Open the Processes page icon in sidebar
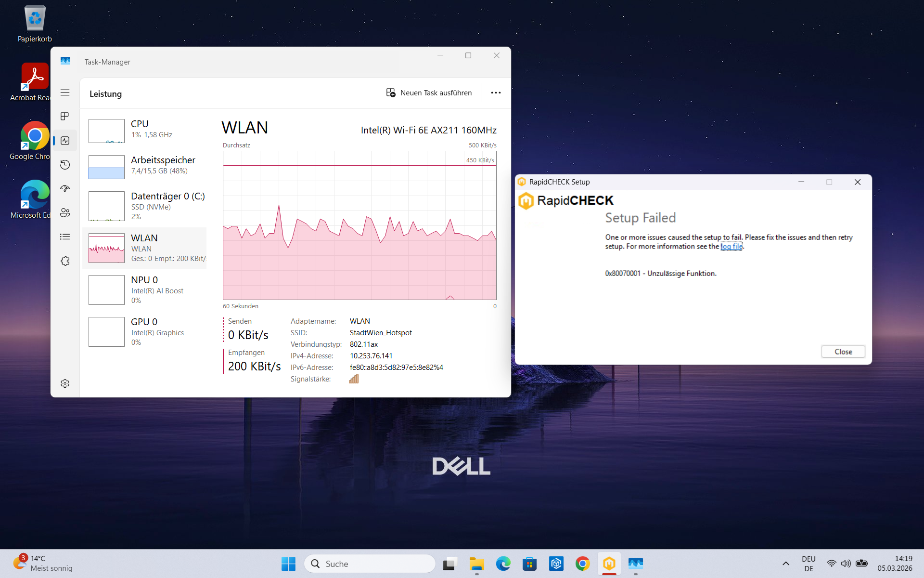Viewport: 924px width, 578px height. (x=65, y=117)
